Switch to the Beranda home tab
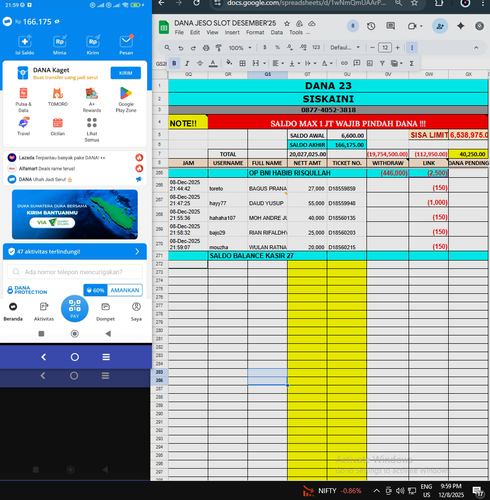This screenshot has height=500, width=490. tap(13, 312)
